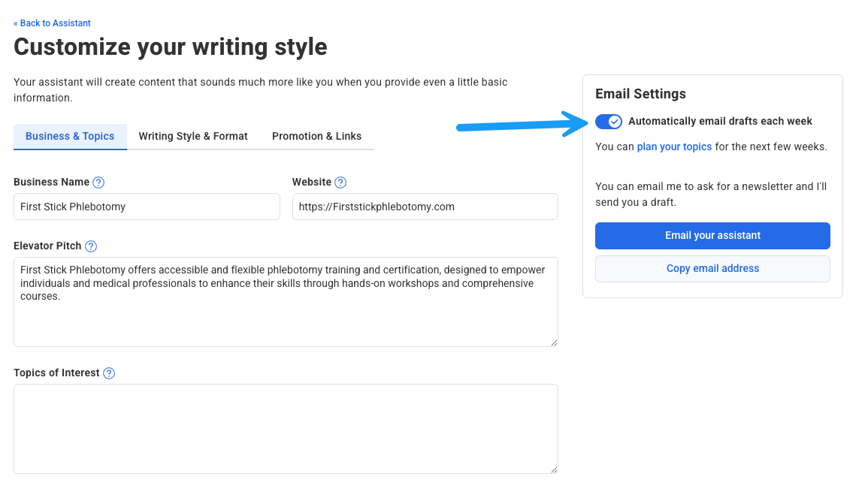Click the Topics of Interest help icon

pyautogui.click(x=109, y=373)
